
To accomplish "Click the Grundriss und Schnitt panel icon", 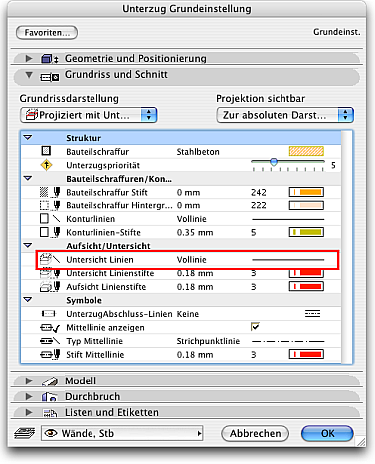I will [50, 77].
